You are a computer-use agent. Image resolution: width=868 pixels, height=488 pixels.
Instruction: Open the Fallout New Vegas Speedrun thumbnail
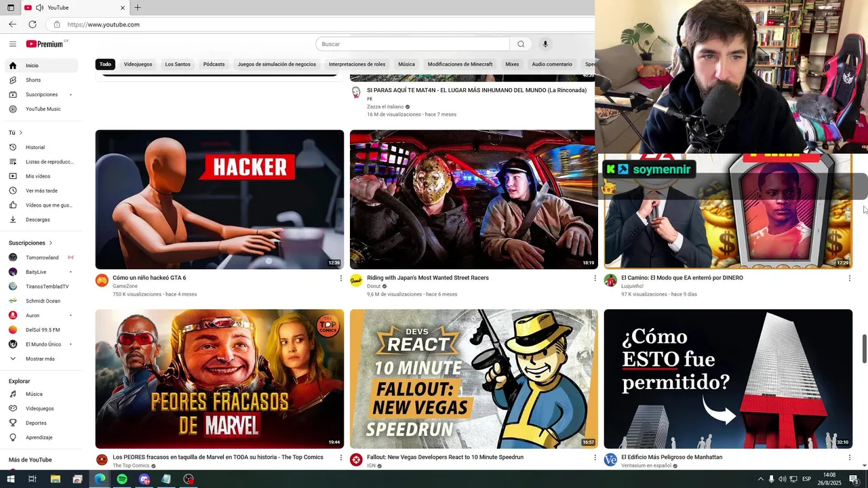(474, 379)
